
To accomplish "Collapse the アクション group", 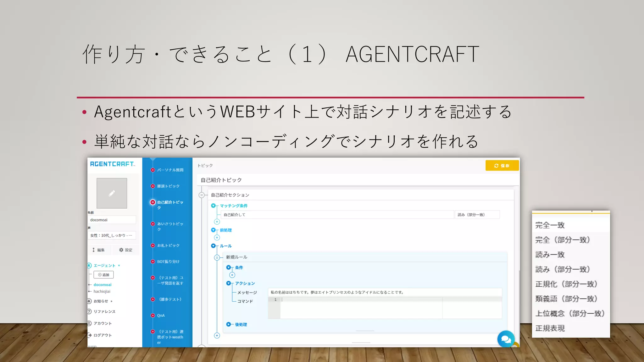I will (229, 283).
